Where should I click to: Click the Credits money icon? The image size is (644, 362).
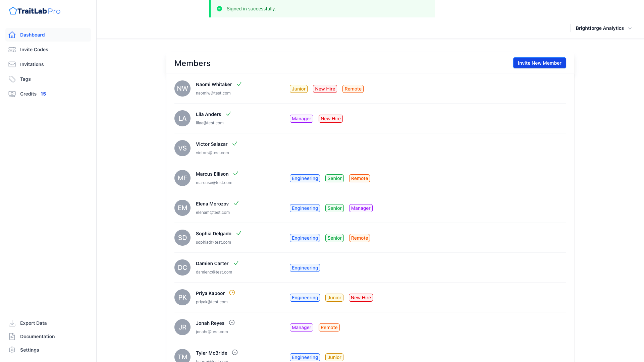click(x=12, y=94)
